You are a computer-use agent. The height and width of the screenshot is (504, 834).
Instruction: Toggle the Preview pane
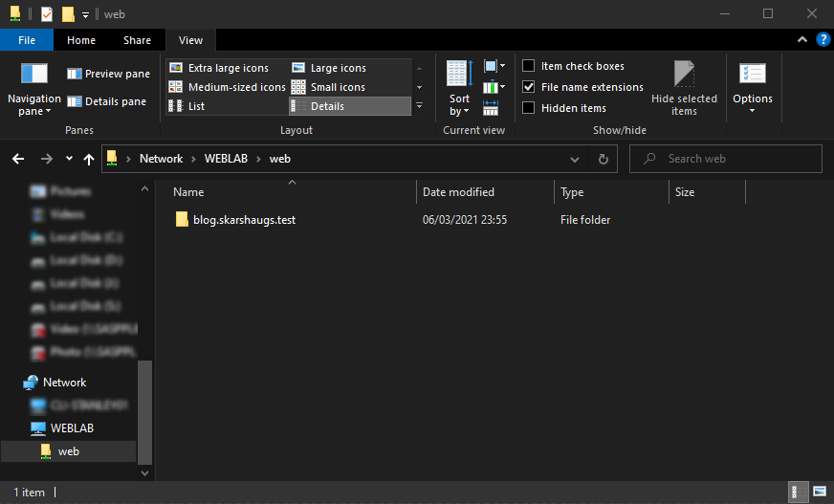coord(108,74)
